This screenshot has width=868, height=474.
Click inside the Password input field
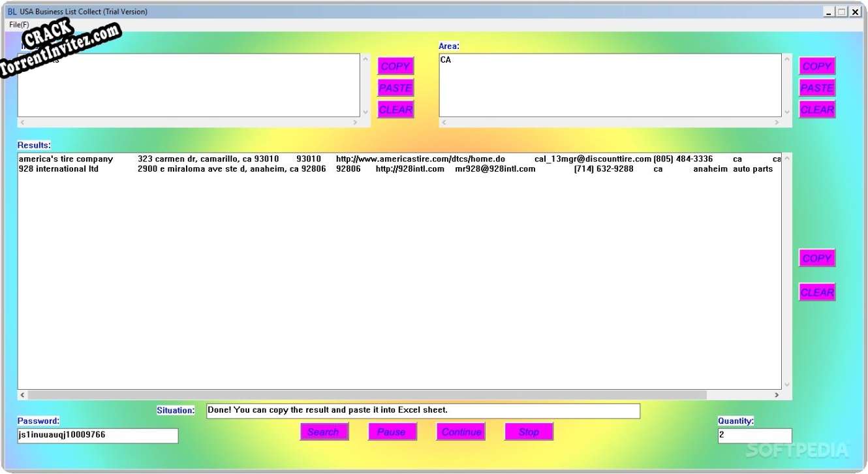click(97, 435)
